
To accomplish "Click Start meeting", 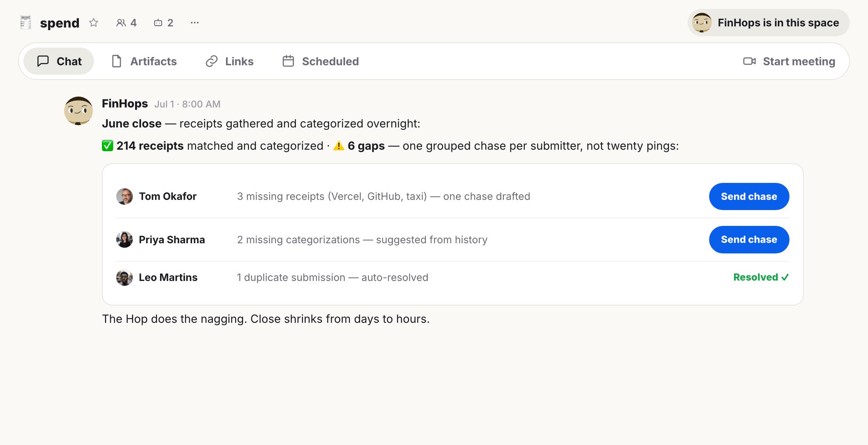I will pyautogui.click(x=789, y=61).
